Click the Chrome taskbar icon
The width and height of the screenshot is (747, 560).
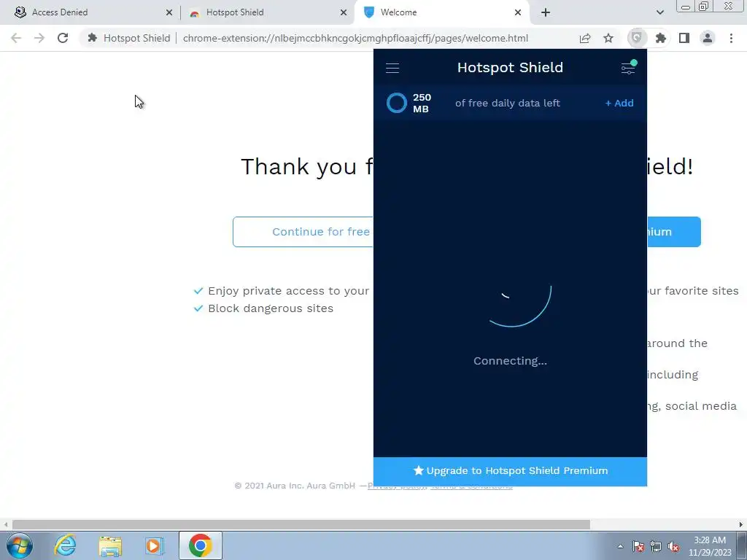[201, 545]
